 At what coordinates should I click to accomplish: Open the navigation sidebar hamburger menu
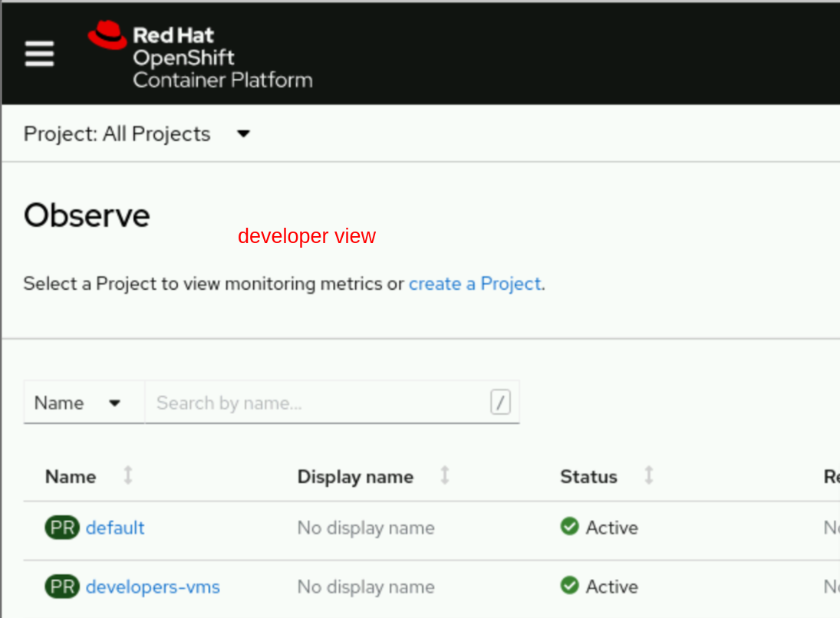pyautogui.click(x=39, y=54)
